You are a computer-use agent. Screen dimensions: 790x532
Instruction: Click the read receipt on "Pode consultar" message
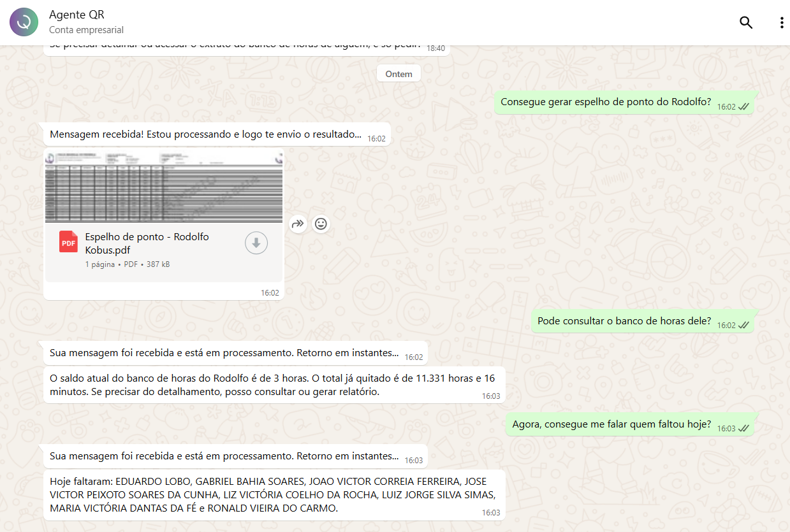pyautogui.click(x=743, y=325)
